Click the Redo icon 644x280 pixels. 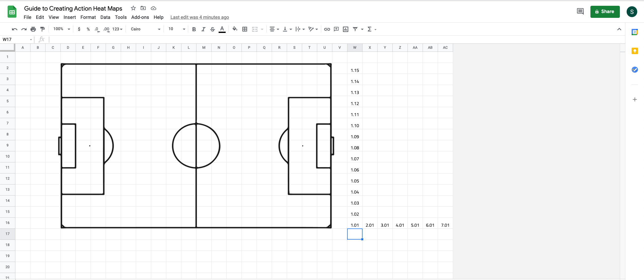coord(24,29)
